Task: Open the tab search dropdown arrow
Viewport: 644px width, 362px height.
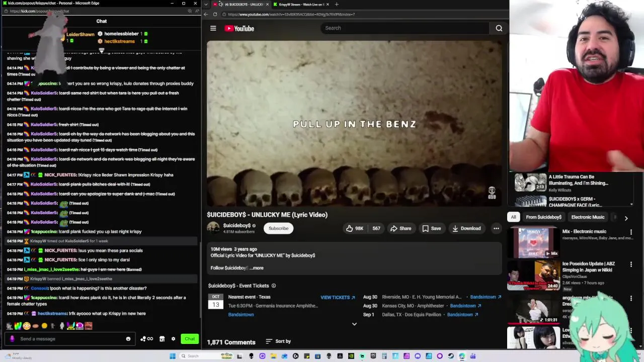Action: click(206, 5)
